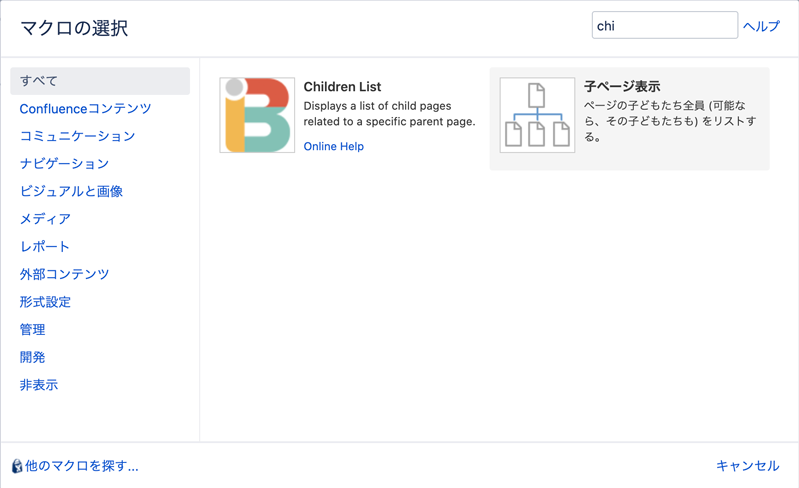Select the すべて category
Image resolution: width=799 pixels, height=488 pixels.
[100, 81]
